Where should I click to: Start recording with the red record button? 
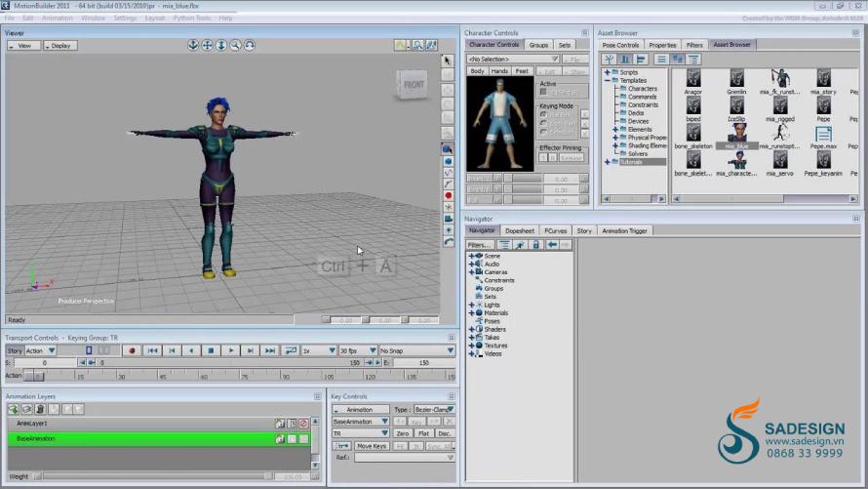pyautogui.click(x=132, y=350)
